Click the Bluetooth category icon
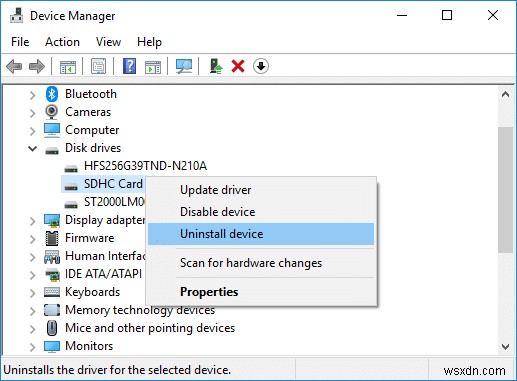517x381 pixels. click(x=52, y=94)
